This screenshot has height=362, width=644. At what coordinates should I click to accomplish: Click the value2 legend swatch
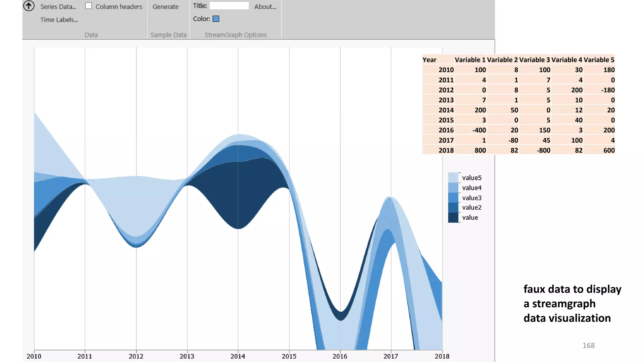click(453, 207)
